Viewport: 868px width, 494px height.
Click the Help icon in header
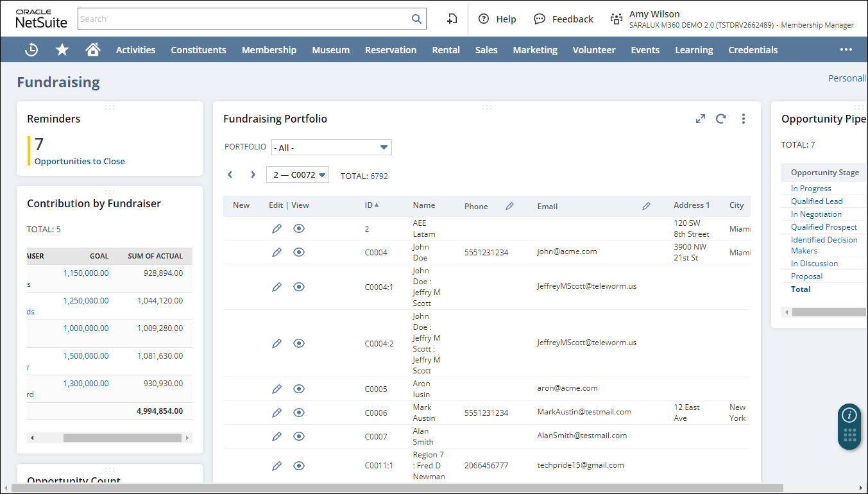(x=484, y=19)
